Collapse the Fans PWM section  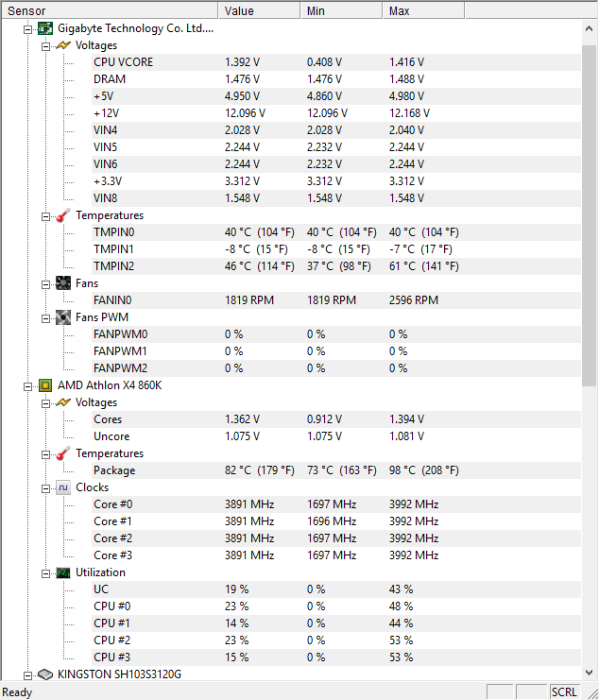[x=46, y=317]
